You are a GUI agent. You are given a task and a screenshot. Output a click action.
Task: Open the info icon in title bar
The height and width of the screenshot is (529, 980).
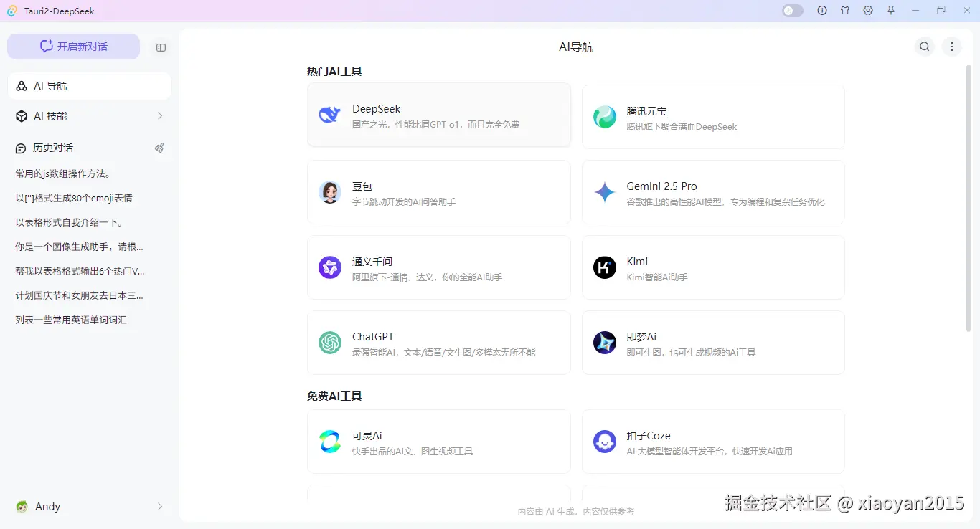pyautogui.click(x=822, y=11)
